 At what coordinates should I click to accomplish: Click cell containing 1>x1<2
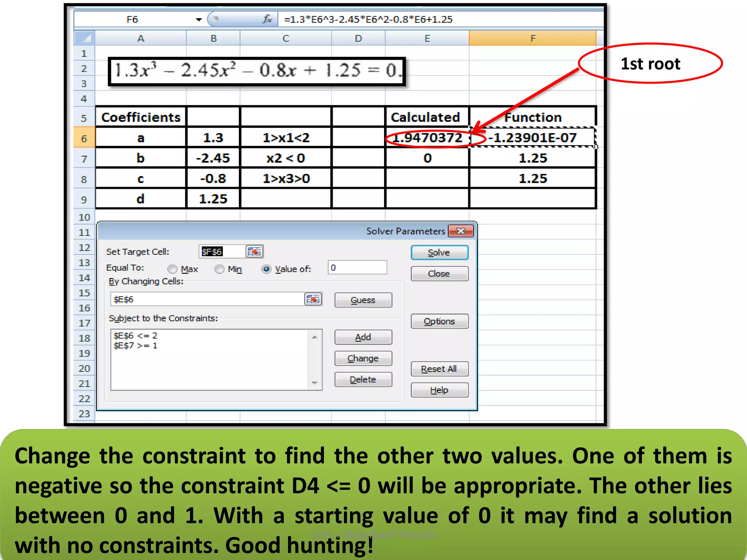pos(286,137)
